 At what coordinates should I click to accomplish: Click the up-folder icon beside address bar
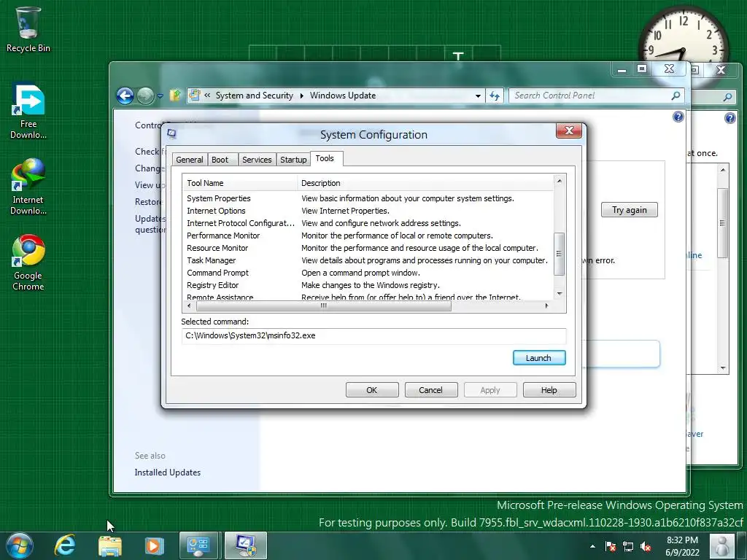point(175,96)
